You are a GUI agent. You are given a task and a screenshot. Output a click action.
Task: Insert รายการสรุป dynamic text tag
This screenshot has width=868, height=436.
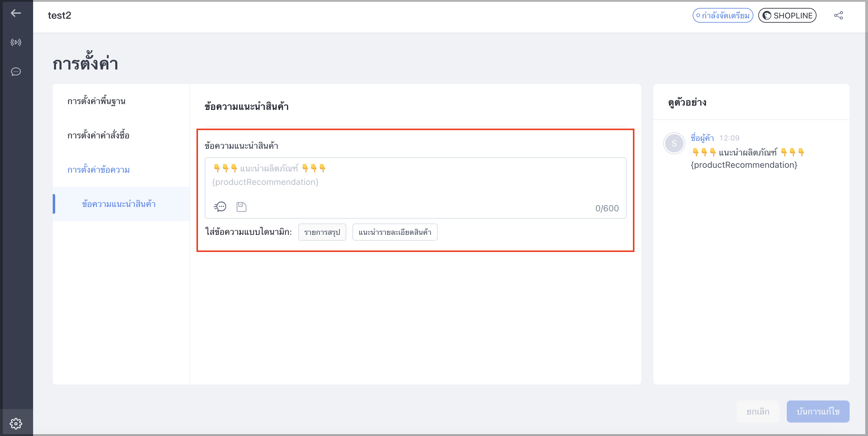322,232
